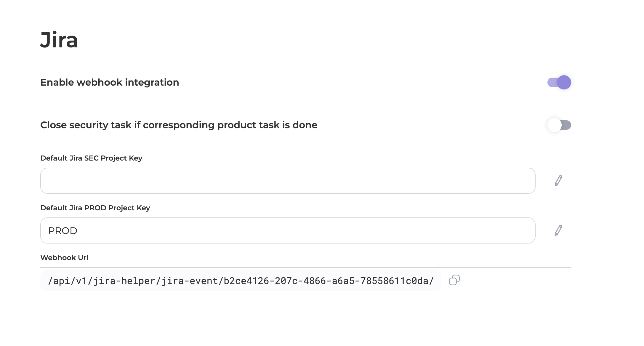Disable the webhook integration toggle
The width and height of the screenshot is (644, 346).
(559, 82)
